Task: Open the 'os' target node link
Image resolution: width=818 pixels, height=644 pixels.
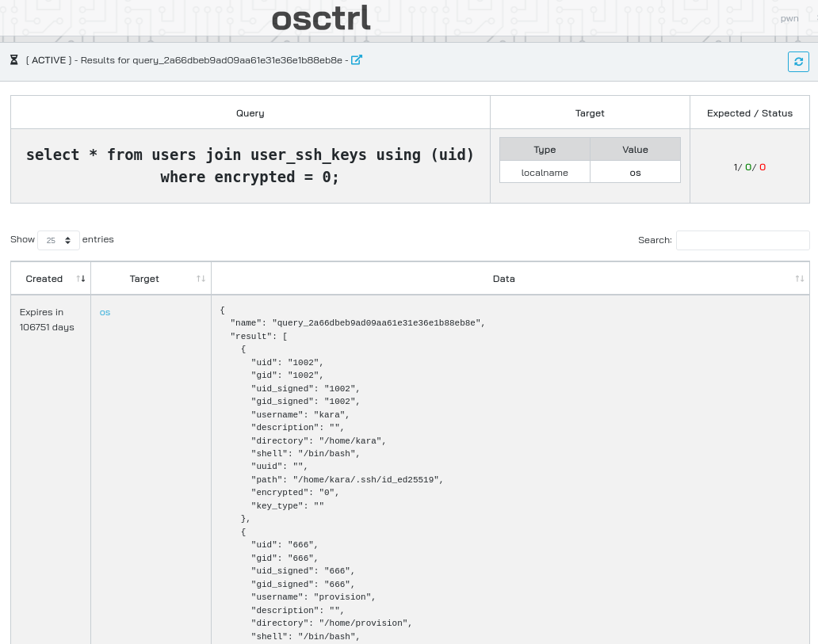Action: click(105, 312)
